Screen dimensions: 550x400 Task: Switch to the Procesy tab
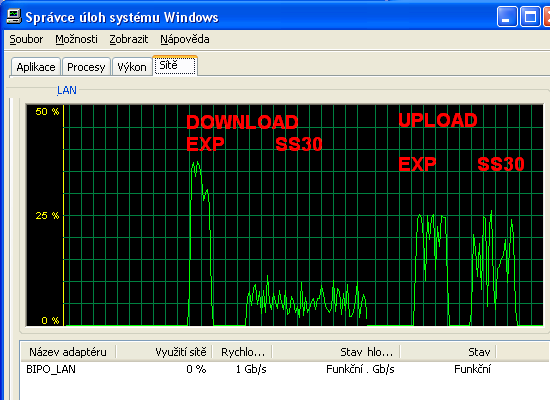pyautogui.click(x=86, y=67)
